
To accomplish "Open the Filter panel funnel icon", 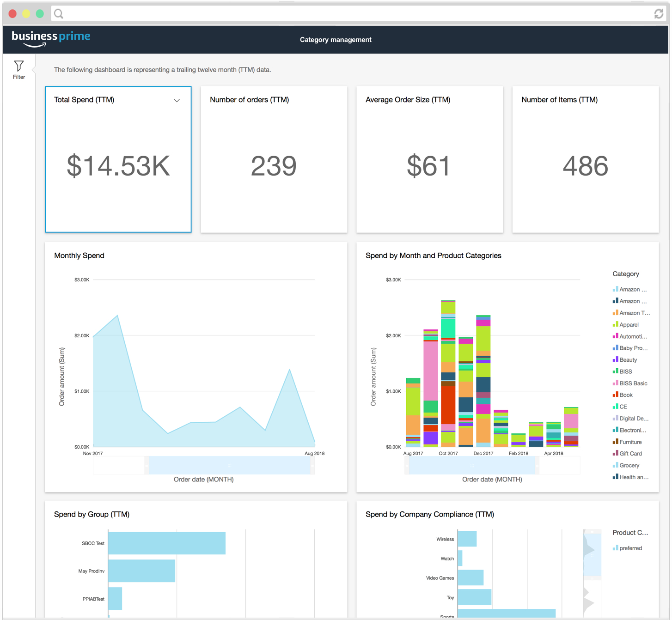I will click(19, 66).
